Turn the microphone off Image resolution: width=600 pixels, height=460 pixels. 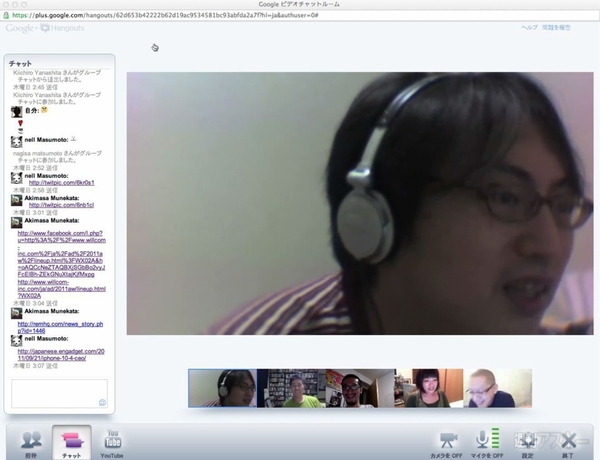(x=487, y=444)
